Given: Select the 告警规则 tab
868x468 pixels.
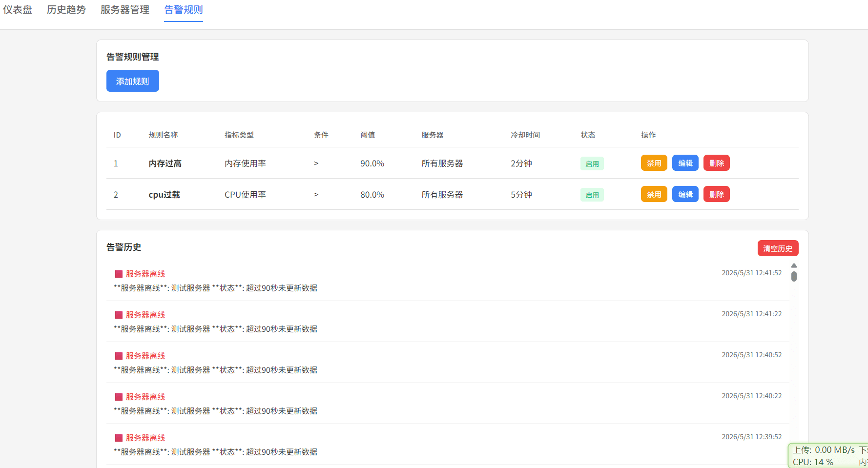Looking at the screenshot, I should (x=184, y=10).
